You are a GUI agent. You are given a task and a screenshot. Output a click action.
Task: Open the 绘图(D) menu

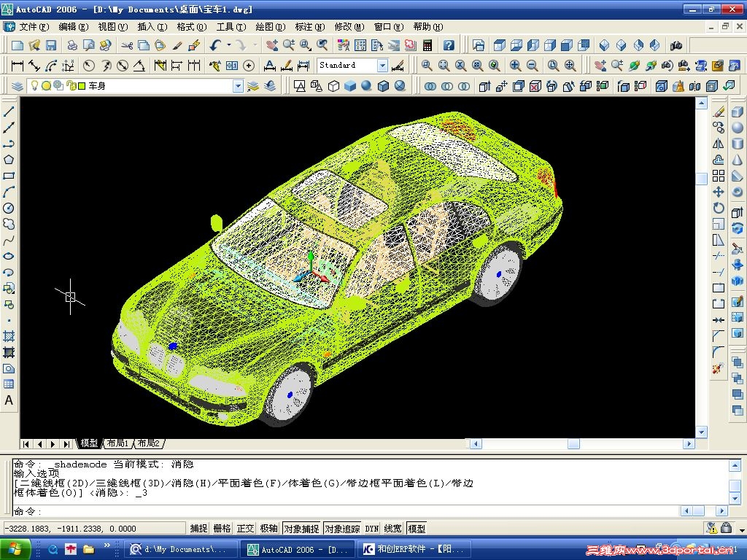[270, 27]
